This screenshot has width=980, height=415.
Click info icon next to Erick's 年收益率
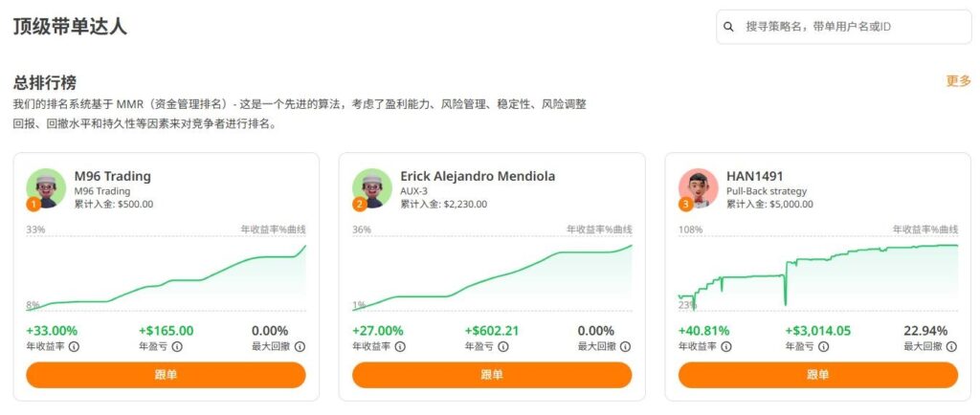[400, 346]
